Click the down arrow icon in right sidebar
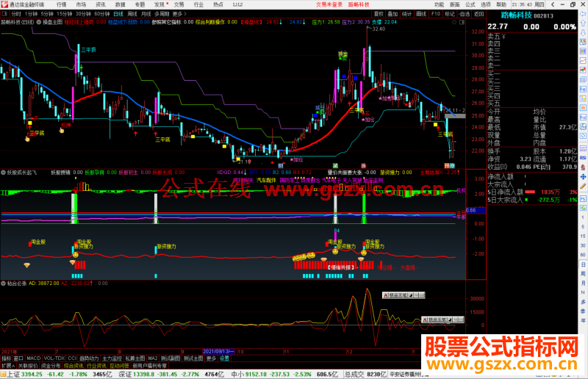Screen dimensions: 588x379 583,32
